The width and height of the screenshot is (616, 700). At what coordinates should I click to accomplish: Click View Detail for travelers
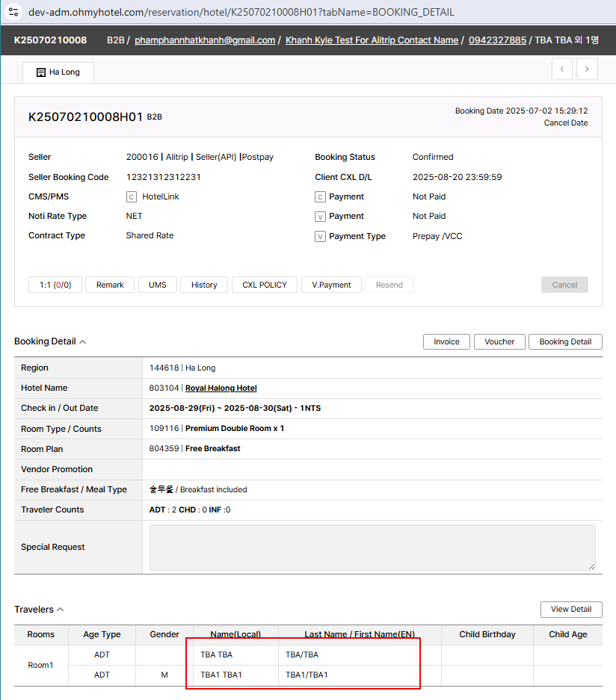click(x=570, y=610)
